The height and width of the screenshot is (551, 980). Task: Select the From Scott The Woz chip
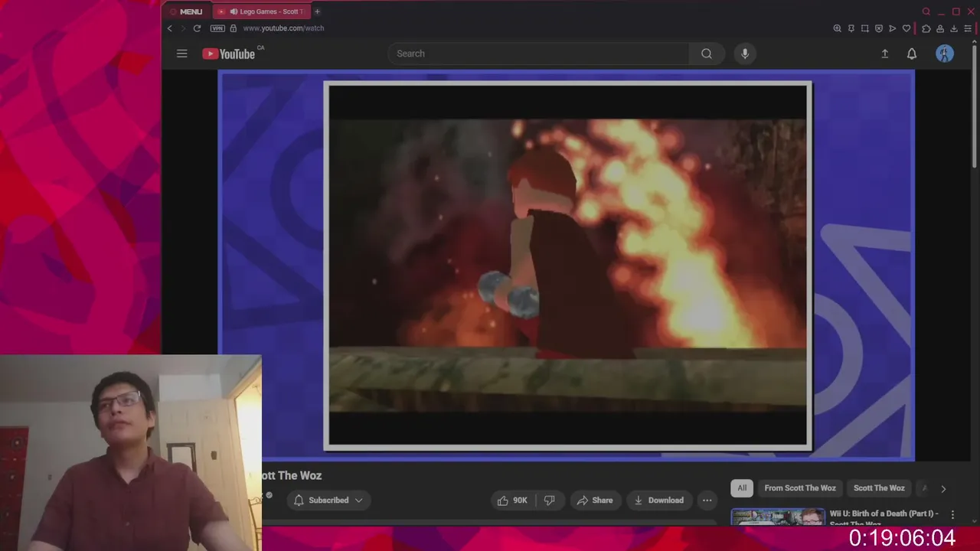coord(799,488)
